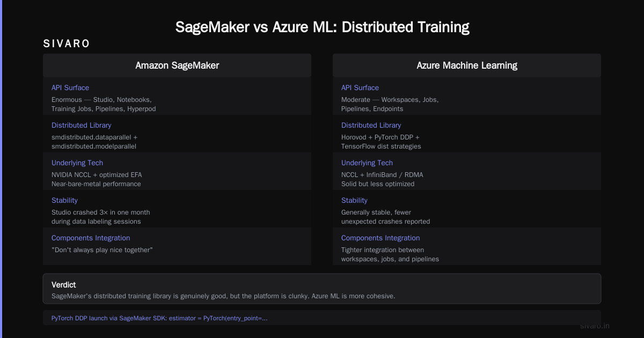Click "Stability" label in SageMaker column
644x338 pixels.
point(64,200)
